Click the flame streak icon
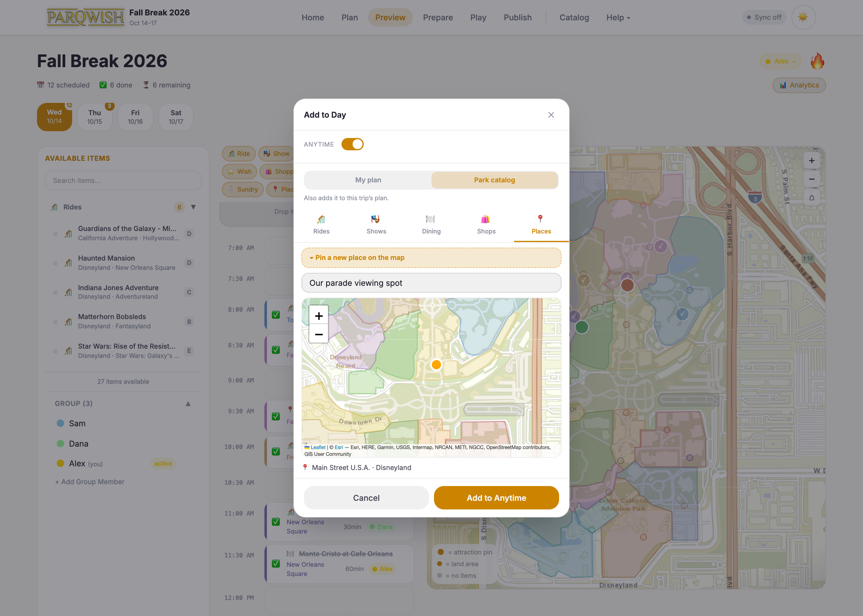This screenshot has height=616, width=863. pyautogui.click(x=817, y=61)
